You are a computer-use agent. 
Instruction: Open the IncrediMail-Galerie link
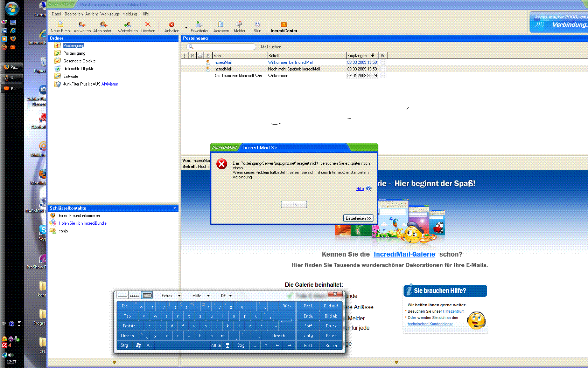pyautogui.click(x=404, y=254)
